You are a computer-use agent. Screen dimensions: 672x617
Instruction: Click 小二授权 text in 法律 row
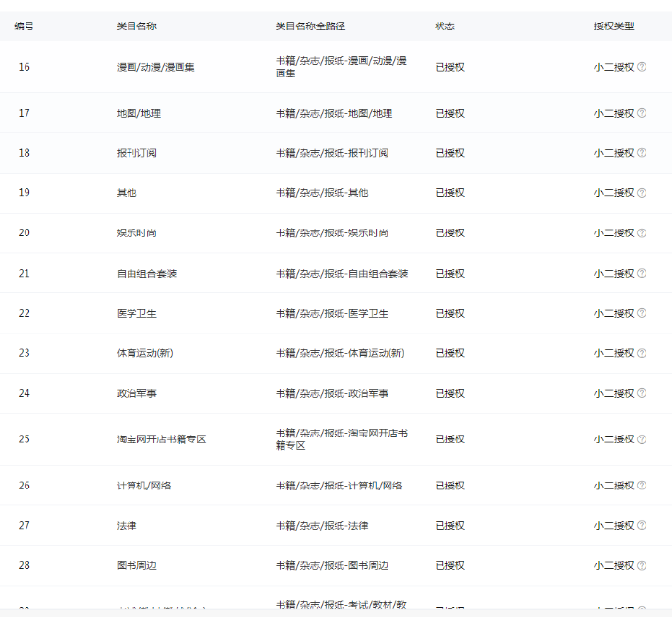613,526
